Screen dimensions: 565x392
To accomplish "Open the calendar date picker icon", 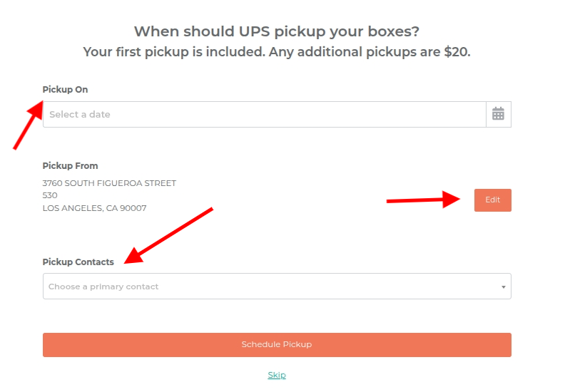I will tap(499, 114).
